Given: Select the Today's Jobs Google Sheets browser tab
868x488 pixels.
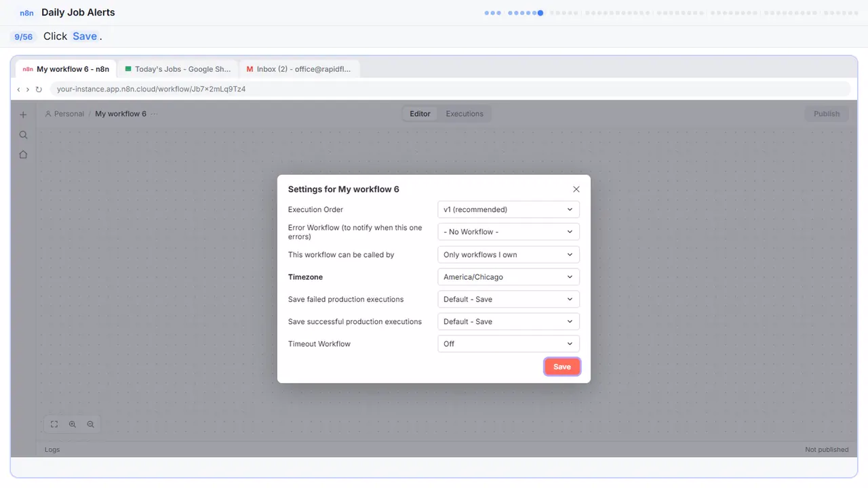Looking at the screenshot, I should [x=178, y=69].
